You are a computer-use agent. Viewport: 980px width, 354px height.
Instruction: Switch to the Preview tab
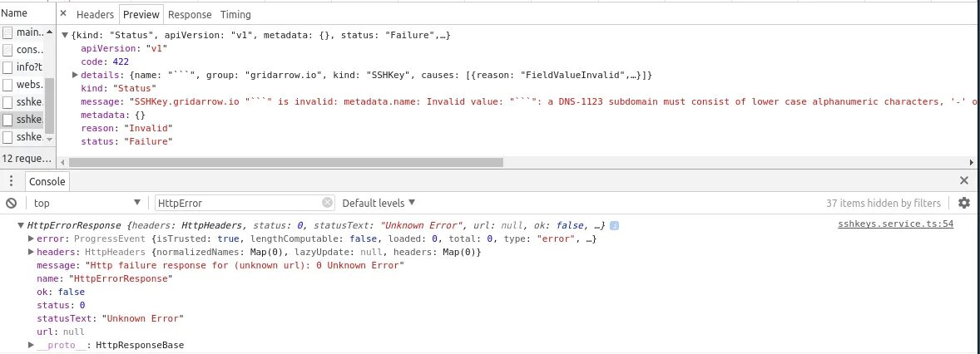[x=141, y=14]
